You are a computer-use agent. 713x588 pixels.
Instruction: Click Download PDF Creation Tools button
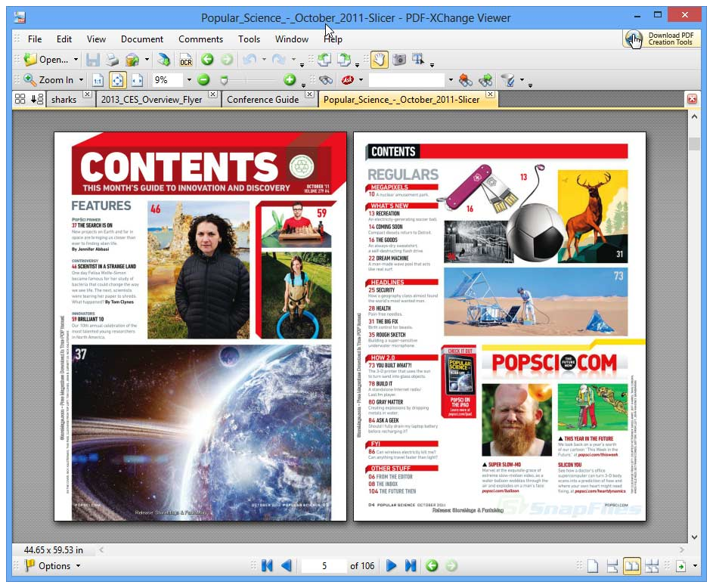(662, 39)
